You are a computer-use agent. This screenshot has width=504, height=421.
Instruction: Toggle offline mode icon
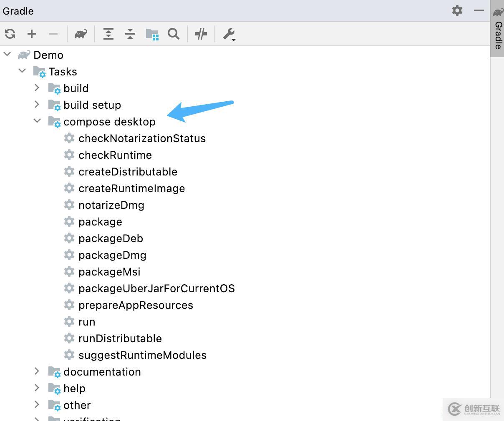pos(201,34)
